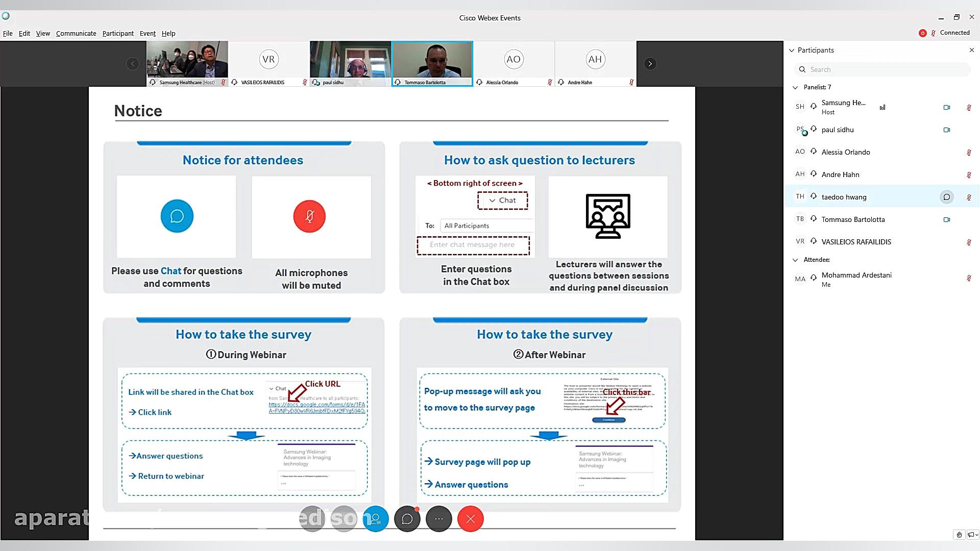Select paul sidhu video thumbnail
Screen dimensions: 980x551
[351, 64]
